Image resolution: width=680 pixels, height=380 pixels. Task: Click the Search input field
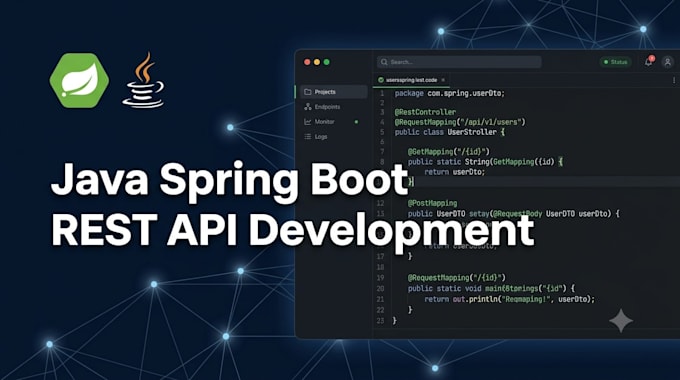coord(459,62)
